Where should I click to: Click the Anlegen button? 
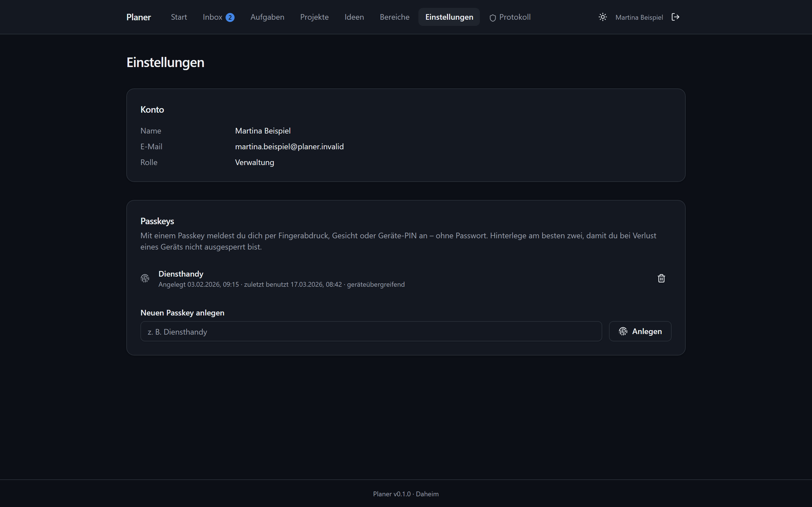(640, 331)
